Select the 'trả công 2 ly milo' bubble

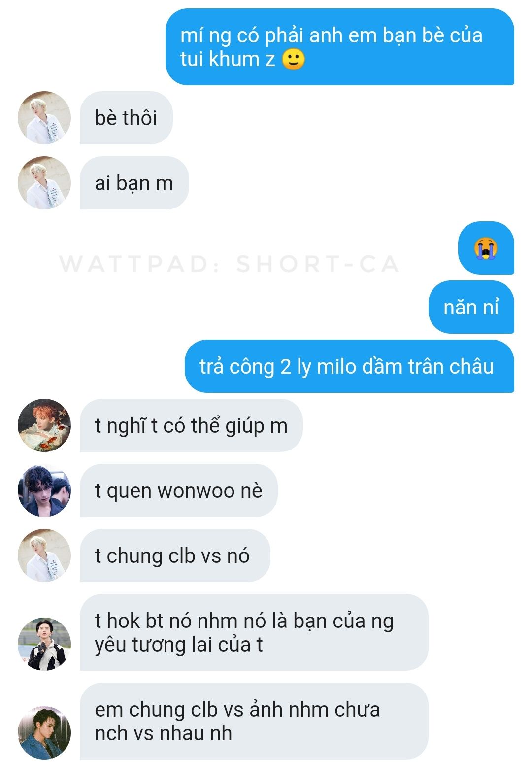click(349, 366)
